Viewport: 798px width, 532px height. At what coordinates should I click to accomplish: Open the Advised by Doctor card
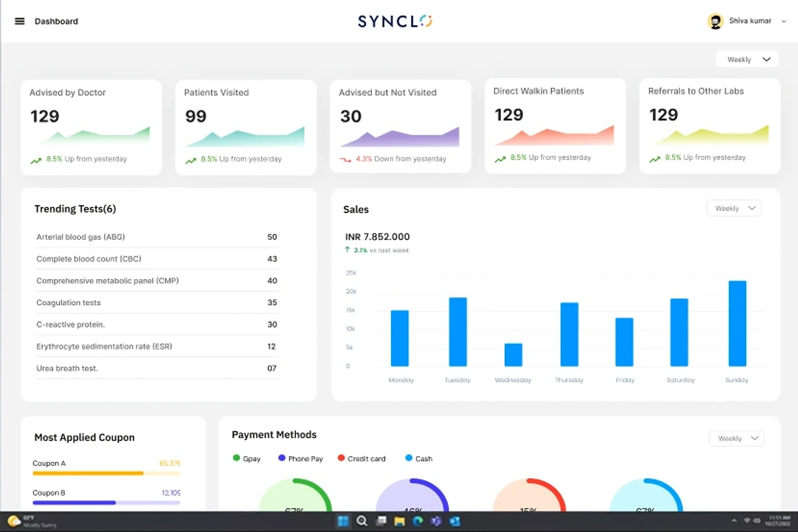pyautogui.click(x=91, y=127)
